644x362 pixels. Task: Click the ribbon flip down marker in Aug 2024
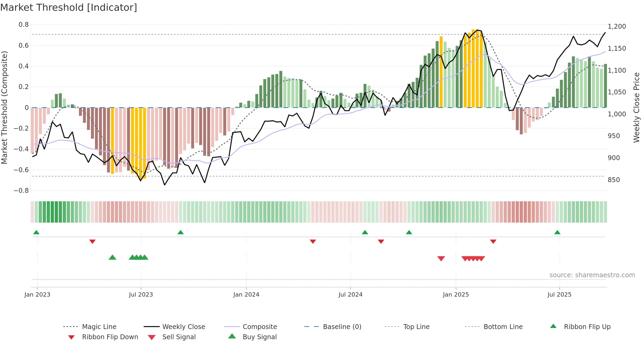(381, 242)
